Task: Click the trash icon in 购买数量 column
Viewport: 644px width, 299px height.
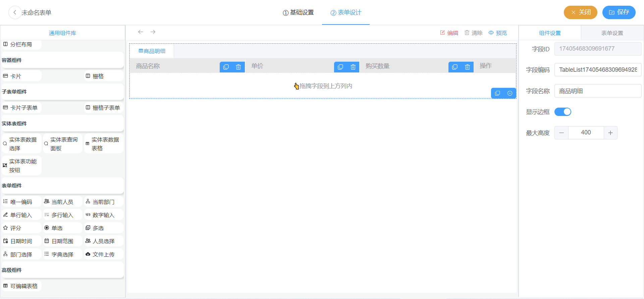Action: [x=467, y=67]
